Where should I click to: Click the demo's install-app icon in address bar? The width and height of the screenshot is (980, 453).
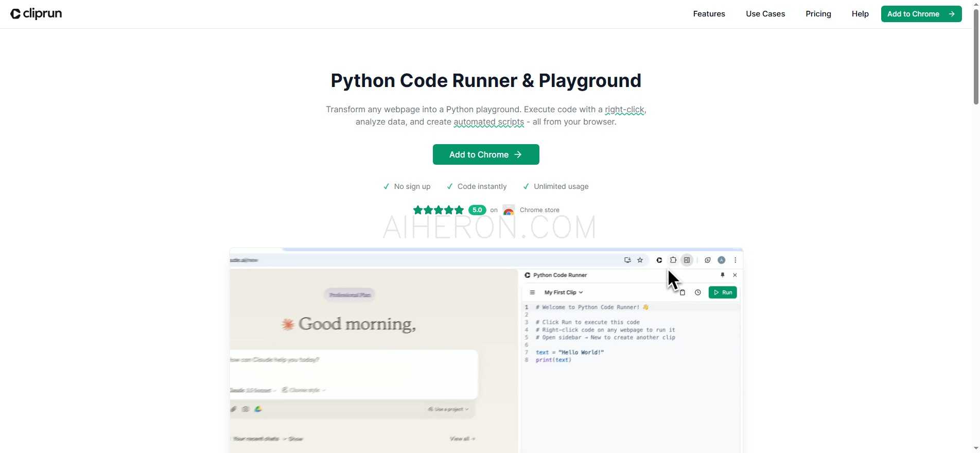coord(627,260)
